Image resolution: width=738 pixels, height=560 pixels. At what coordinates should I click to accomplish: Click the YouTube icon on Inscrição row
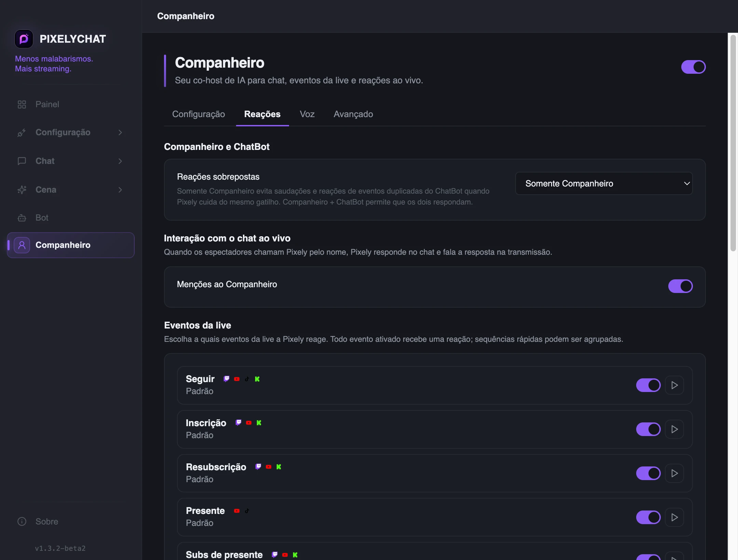[x=249, y=423]
